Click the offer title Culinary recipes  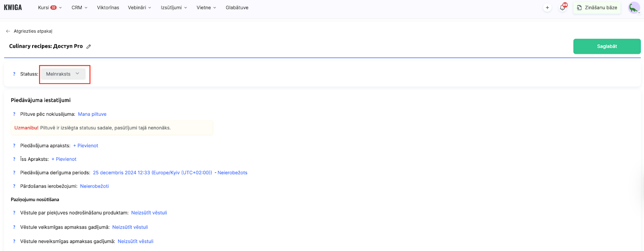click(x=46, y=46)
